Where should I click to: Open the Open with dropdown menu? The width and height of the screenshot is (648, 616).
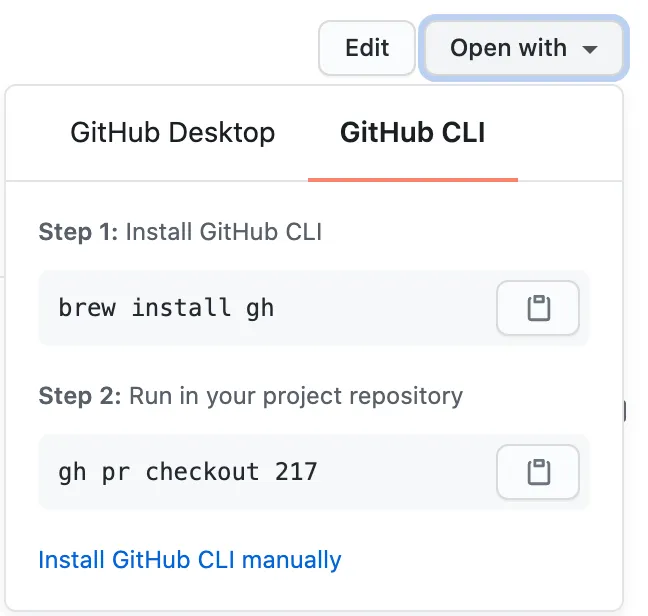524,48
